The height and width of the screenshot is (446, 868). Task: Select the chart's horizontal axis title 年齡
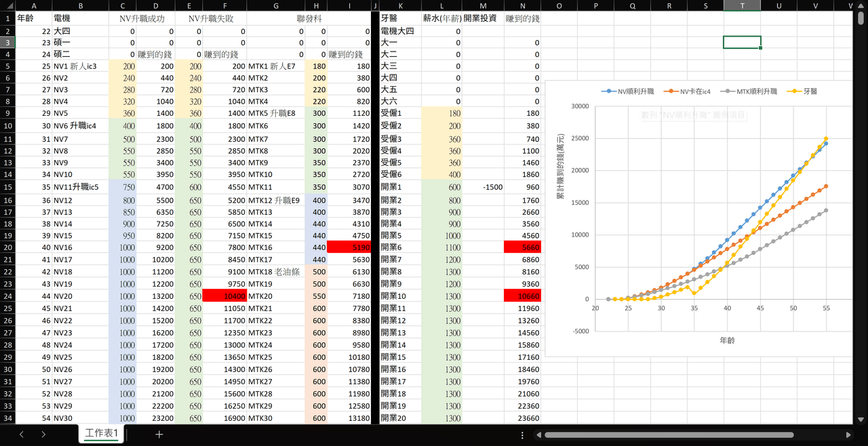(x=727, y=340)
